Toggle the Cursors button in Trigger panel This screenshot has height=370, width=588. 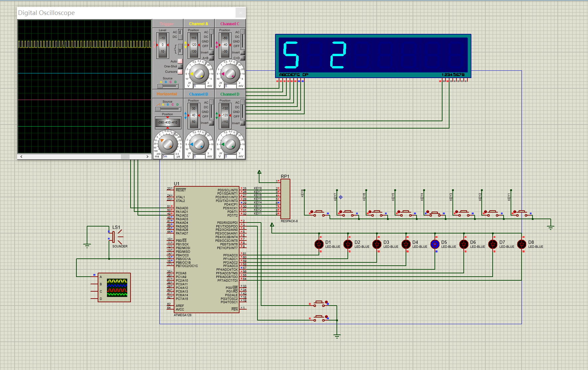point(180,72)
